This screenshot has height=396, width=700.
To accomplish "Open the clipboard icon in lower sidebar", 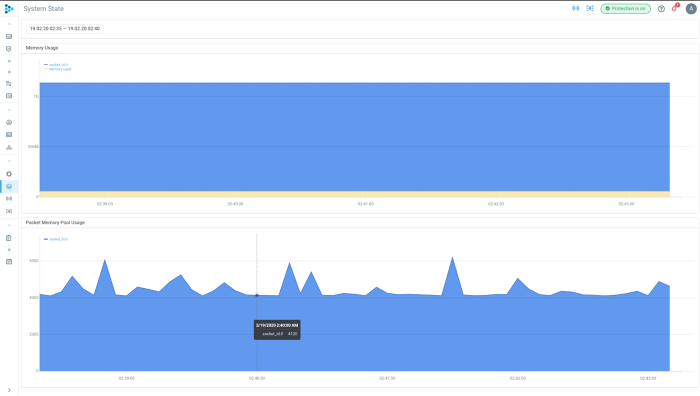I will [x=9, y=238].
